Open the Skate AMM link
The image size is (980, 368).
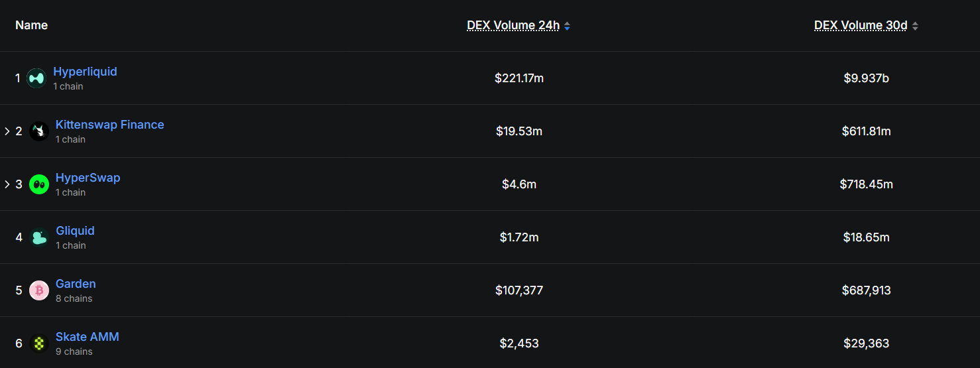[87, 337]
